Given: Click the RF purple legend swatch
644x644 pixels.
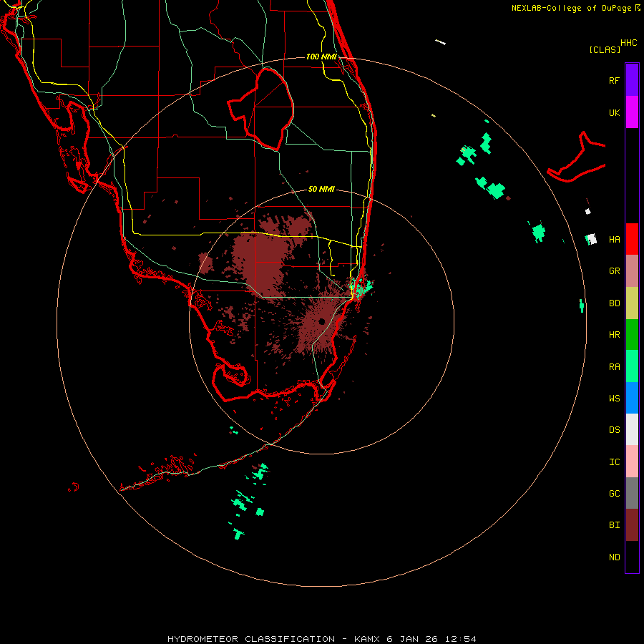Looking at the screenshot, I should [x=632, y=80].
